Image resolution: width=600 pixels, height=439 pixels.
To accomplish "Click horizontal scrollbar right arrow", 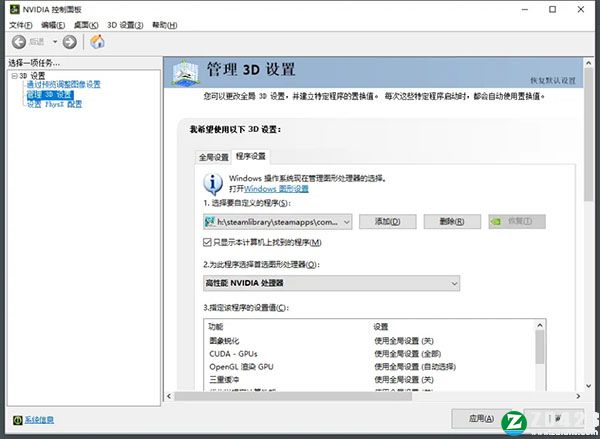I will coord(578,396).
